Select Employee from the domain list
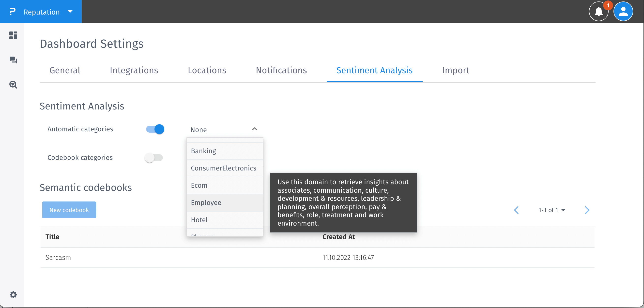The width and height of the screenshot is (644, 308). 206,202
